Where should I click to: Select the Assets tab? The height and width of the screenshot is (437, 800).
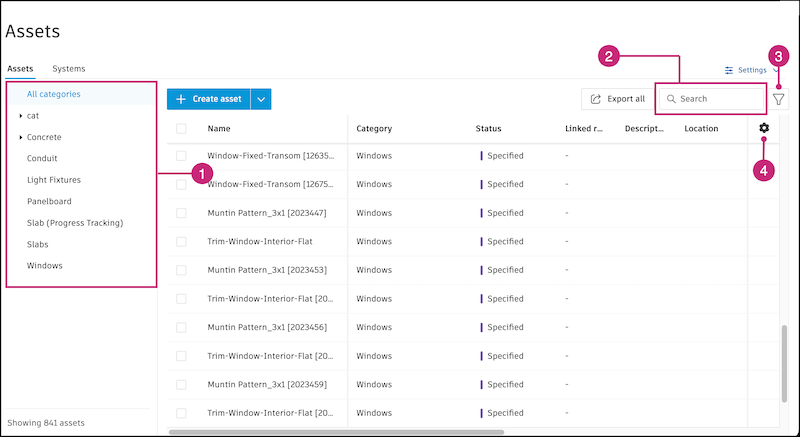20,68
